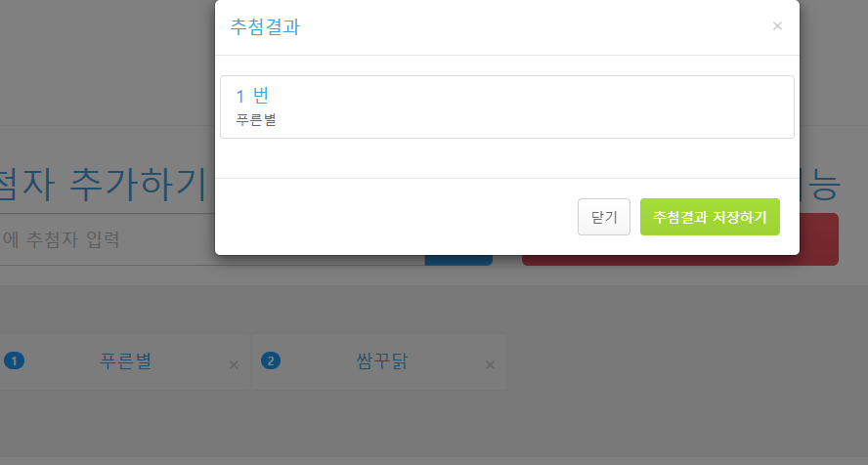868x465 pixels.
Task: Click the empty area below the result box in the dialog
Action: pos(507,158)
